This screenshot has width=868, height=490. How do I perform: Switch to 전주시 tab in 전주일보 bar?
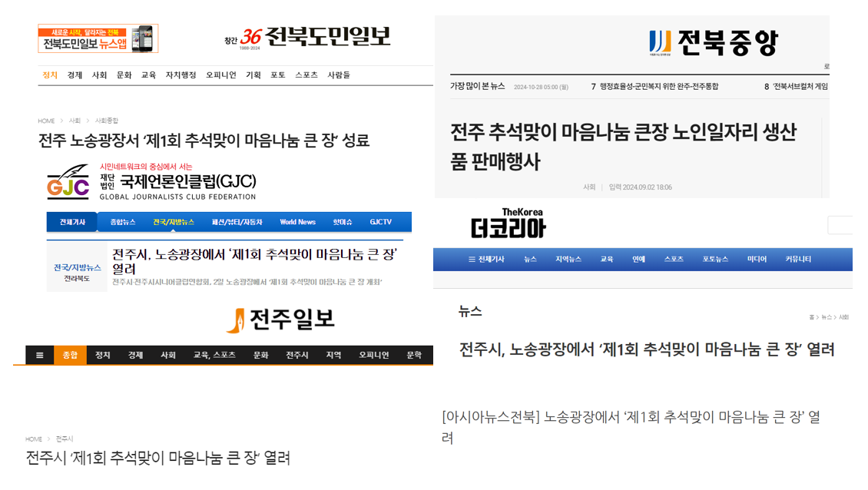pos(297,355)
